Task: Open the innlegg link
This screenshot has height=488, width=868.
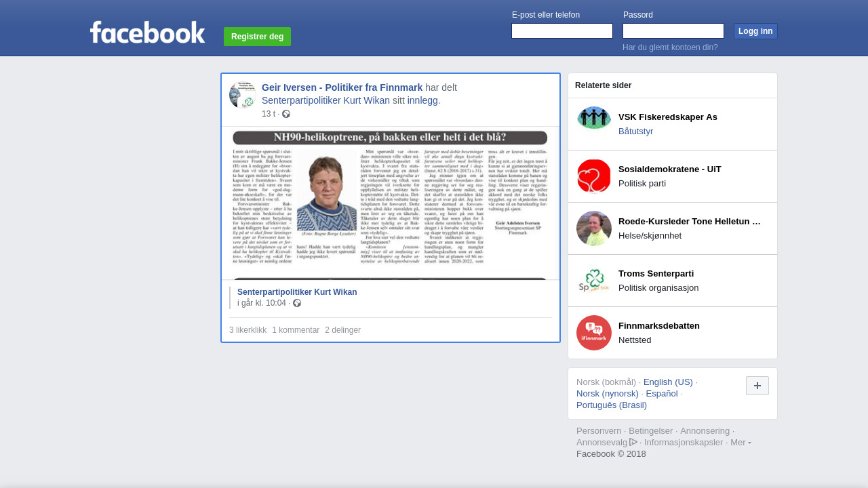Action: point(422,100)
